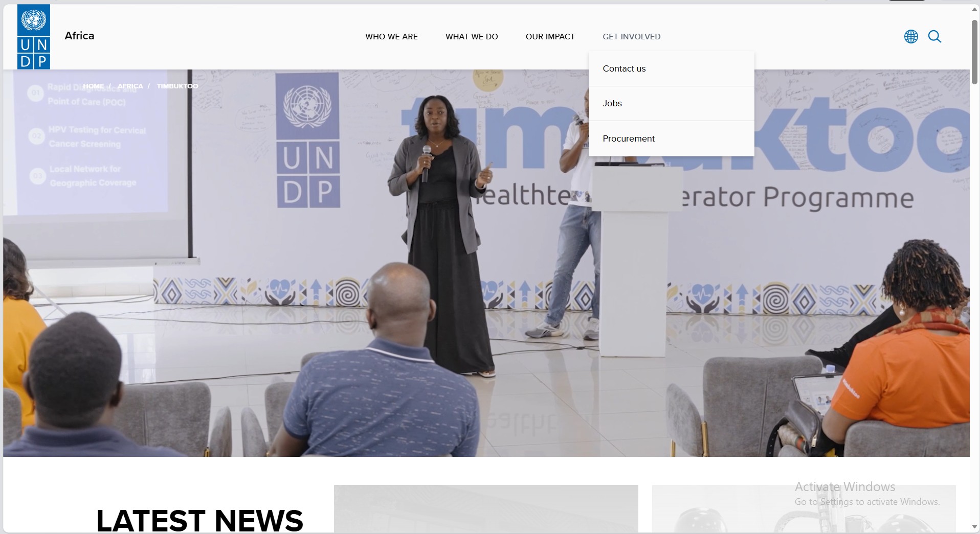Image resolution: width=980 pixels, height=534 pixels.
Task: Click the TIMBUKTOO breadcrumb item
Action: point(177,86)
